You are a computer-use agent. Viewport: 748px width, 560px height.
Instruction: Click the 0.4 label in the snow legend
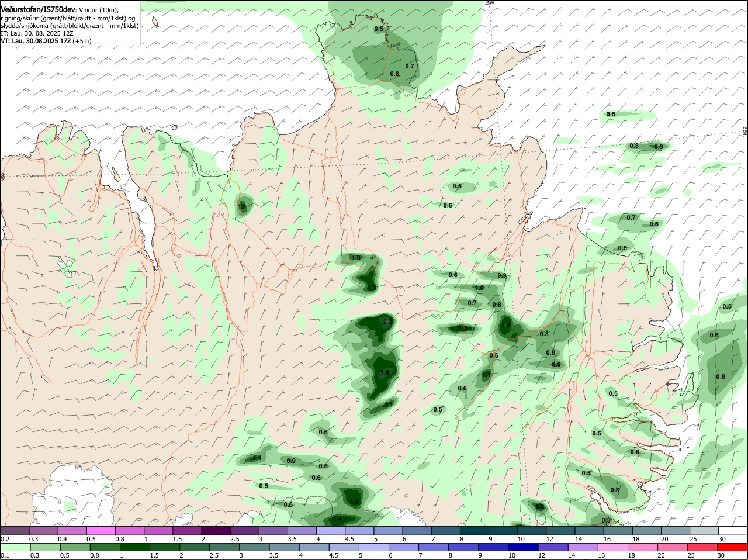point(63,538)
